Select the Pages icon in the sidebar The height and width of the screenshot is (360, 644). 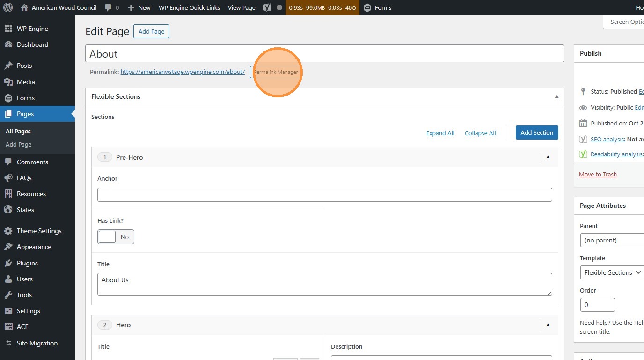[x=8, y=114]
